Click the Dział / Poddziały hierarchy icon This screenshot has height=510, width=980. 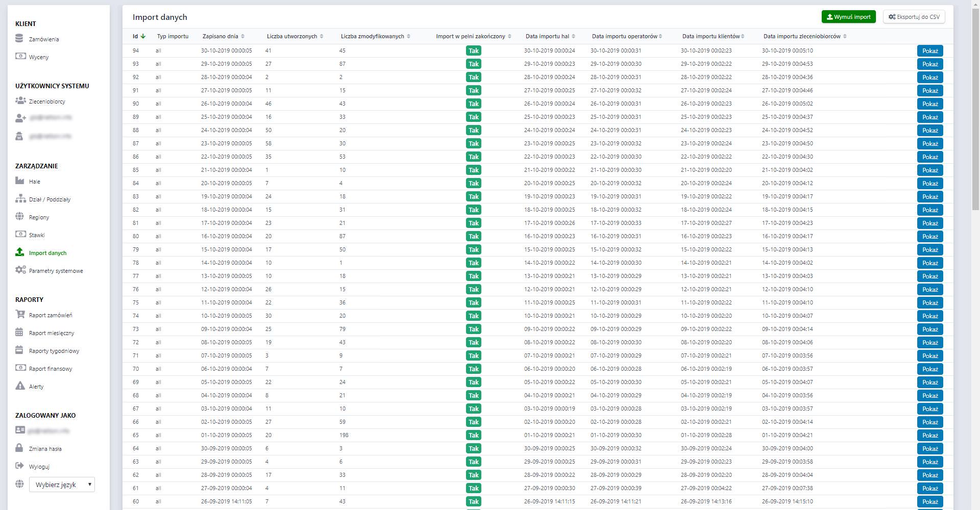pyautogui.click(x=20, y=199)
